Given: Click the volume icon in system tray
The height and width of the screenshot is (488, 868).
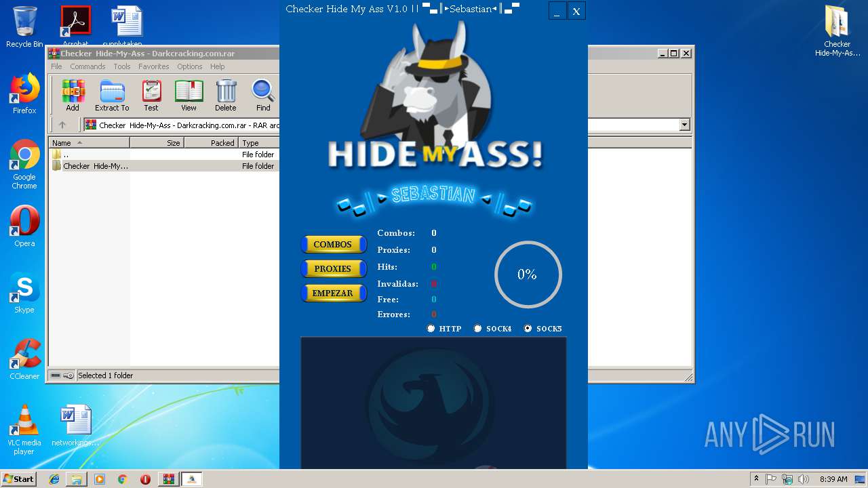Looking at the screenshot, I should point(804,479).
